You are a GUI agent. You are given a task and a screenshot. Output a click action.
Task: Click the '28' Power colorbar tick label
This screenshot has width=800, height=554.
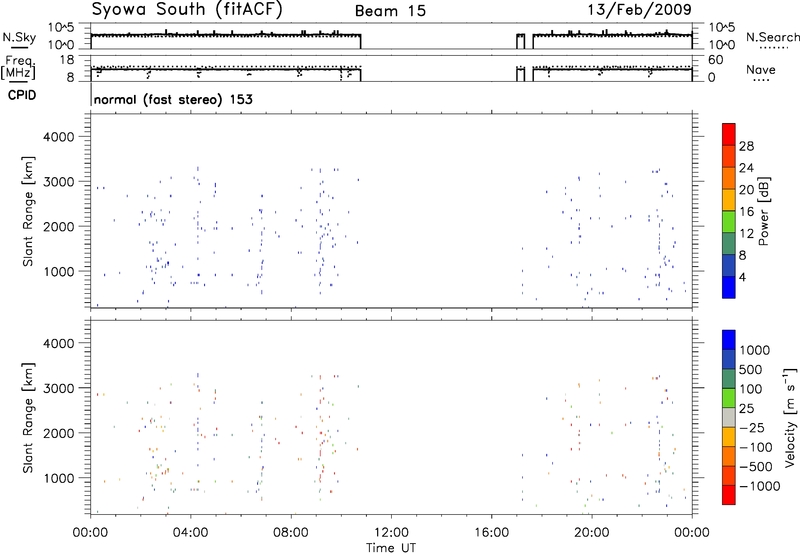[746, 146]
